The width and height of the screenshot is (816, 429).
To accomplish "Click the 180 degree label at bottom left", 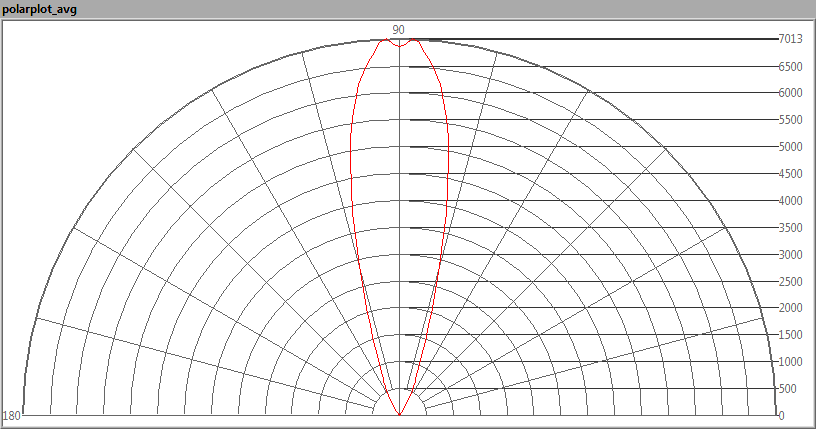I will click(12, 415).
